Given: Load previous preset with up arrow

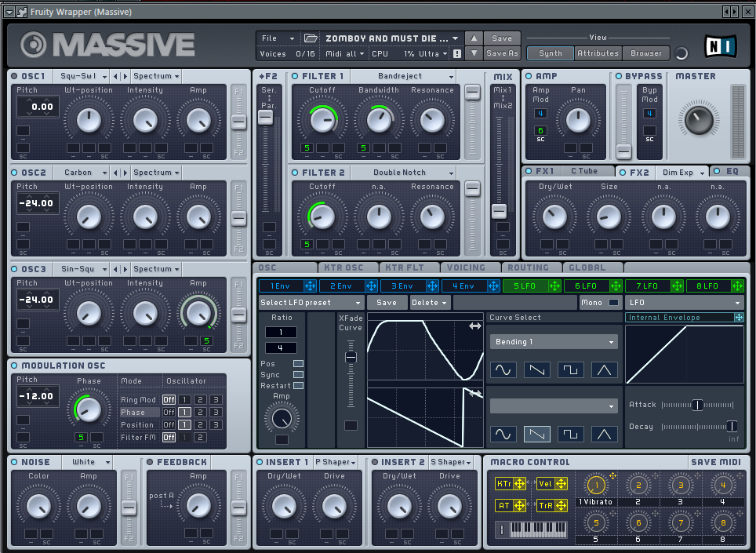Looking at the screenshot, I should coord(474,38).
